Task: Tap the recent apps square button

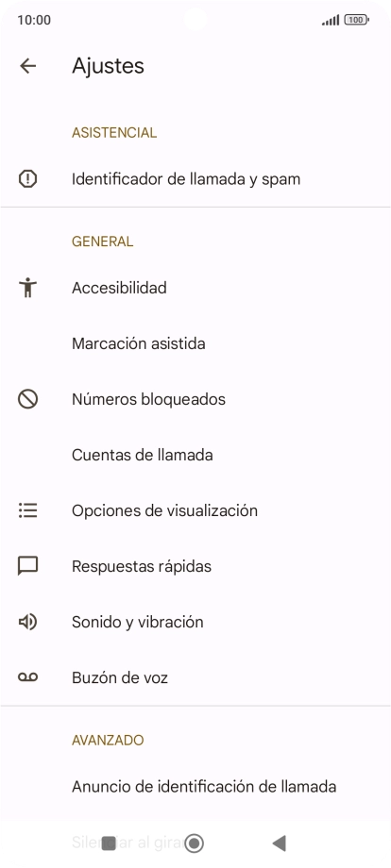Action: (110, 843)
